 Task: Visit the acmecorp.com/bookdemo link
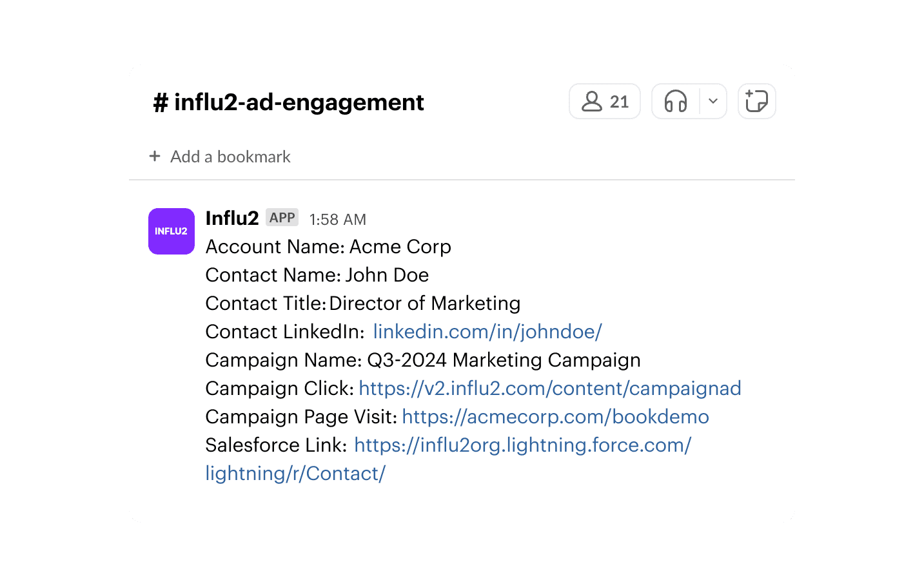(x=555, y=417)
